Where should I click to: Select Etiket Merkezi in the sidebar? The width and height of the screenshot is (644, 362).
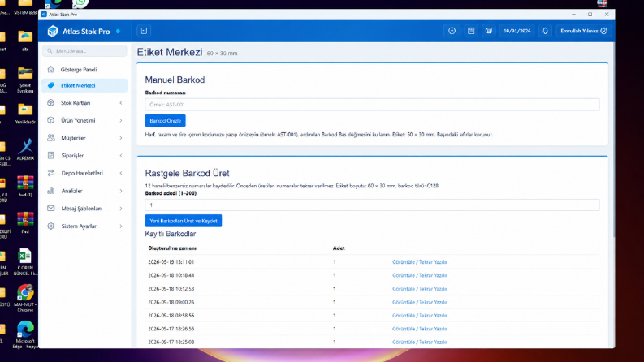pos(84,85)
